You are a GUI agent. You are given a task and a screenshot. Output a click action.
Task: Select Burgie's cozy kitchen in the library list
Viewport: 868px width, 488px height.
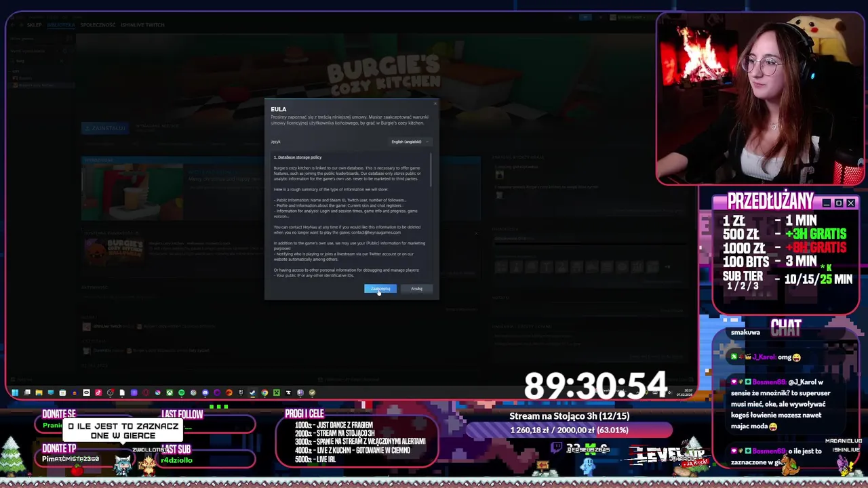pos(42,85)
